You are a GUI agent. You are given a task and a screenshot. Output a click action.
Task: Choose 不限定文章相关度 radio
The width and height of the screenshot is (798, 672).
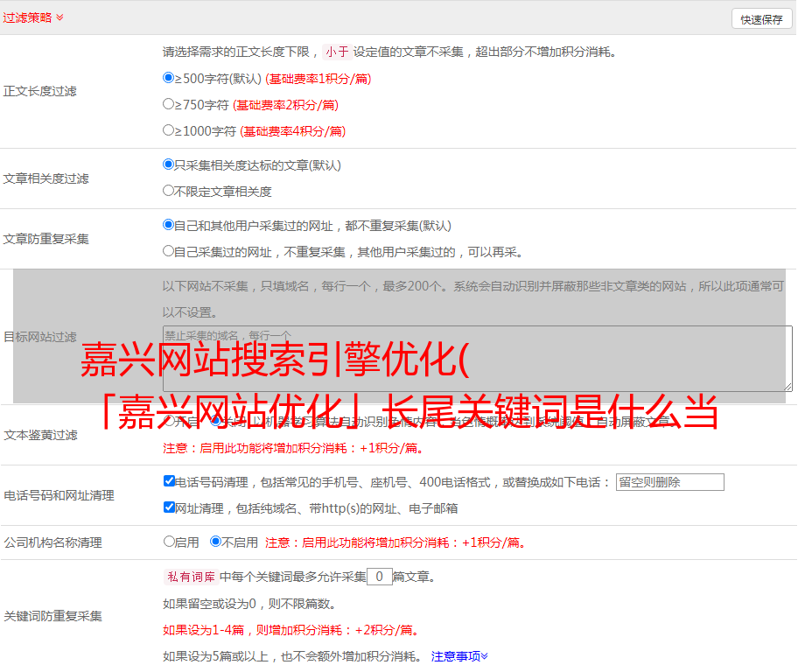[x=169, y=191]
